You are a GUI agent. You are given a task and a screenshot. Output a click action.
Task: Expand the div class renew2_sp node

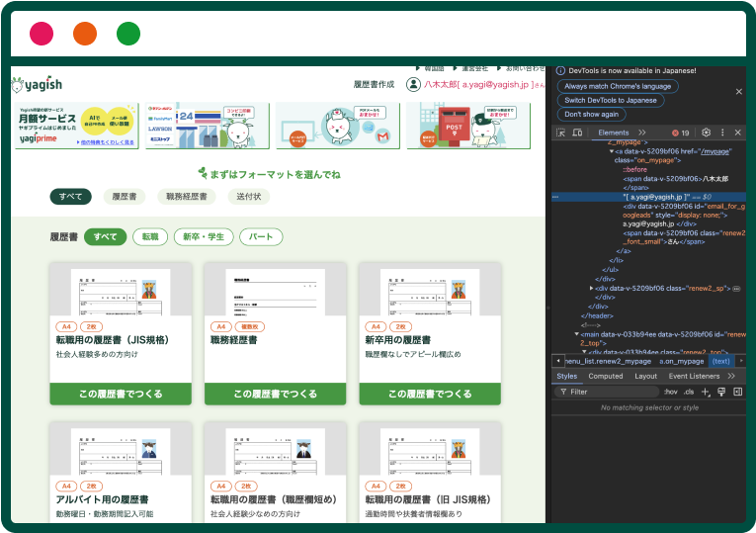coord(592,289)
